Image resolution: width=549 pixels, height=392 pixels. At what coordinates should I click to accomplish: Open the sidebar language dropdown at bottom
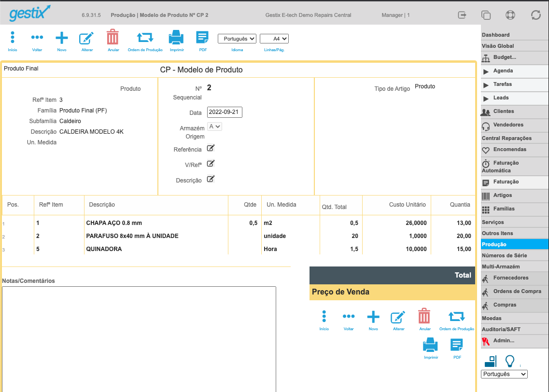pyautogui.click(x=504, y=374)
